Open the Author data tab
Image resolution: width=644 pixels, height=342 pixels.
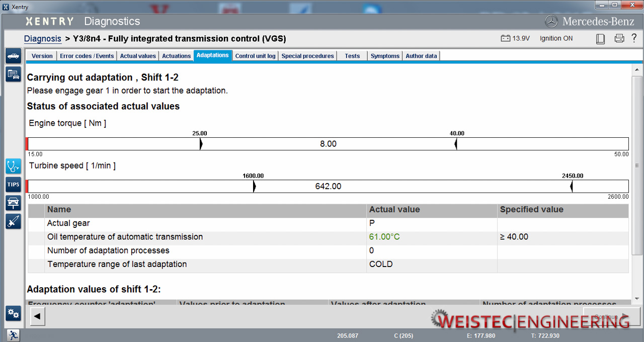click(x=421, y=56)
